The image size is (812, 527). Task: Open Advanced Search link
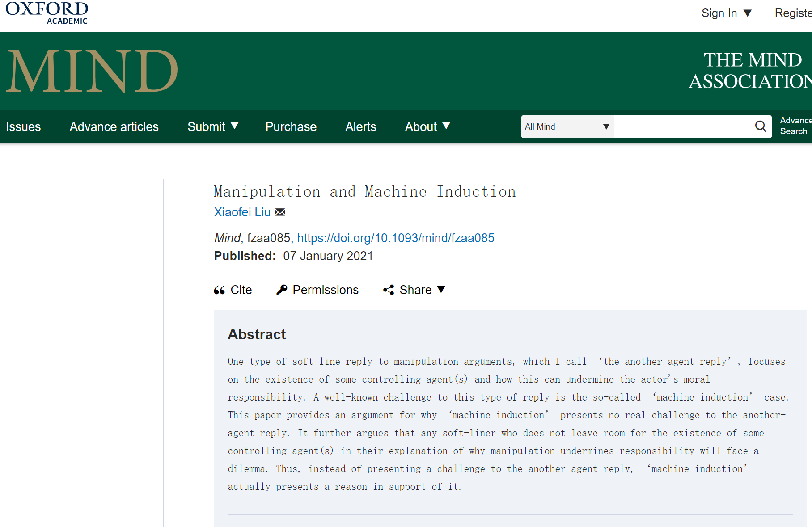(x=795, y=126)
